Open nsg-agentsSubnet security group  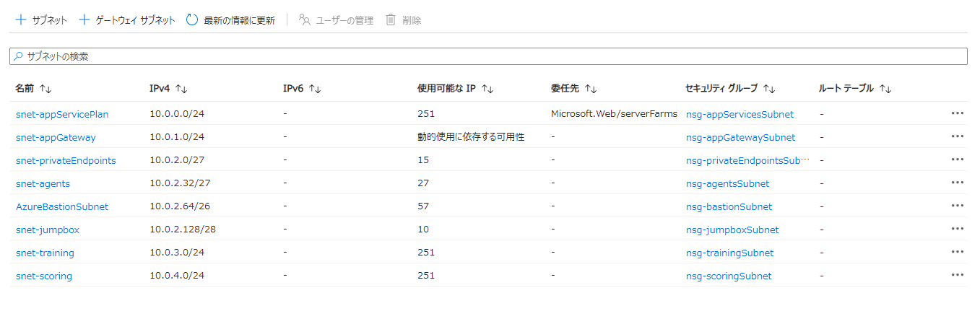tap(727, 183)
